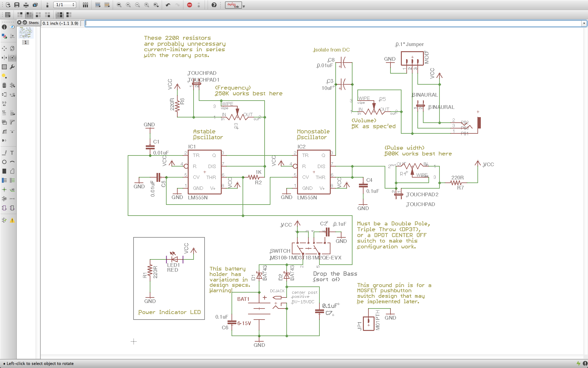Click in the command line input field

coord(333,23)
